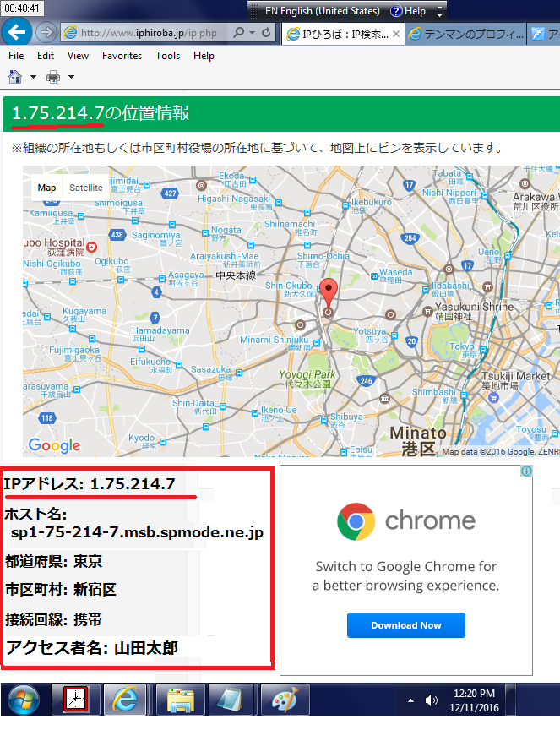Click the Tokyo station icon on map
This screenshot has width=560, height=730.
click(x=483, y=350)
